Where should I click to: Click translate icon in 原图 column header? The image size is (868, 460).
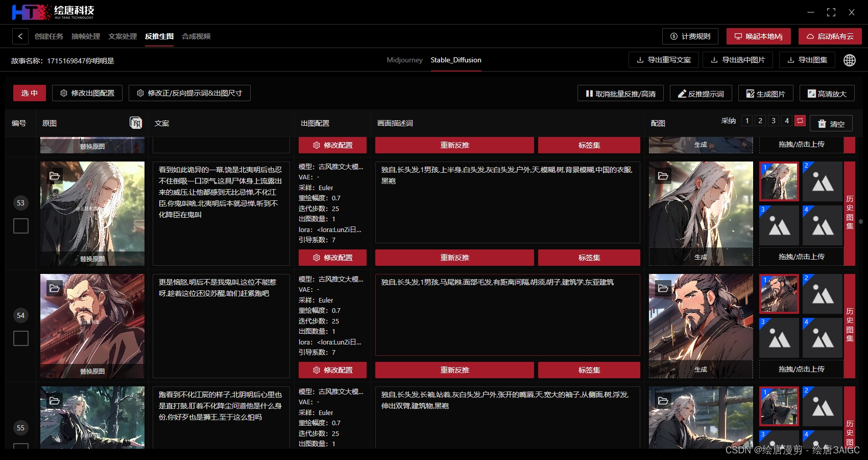[136, 123]
